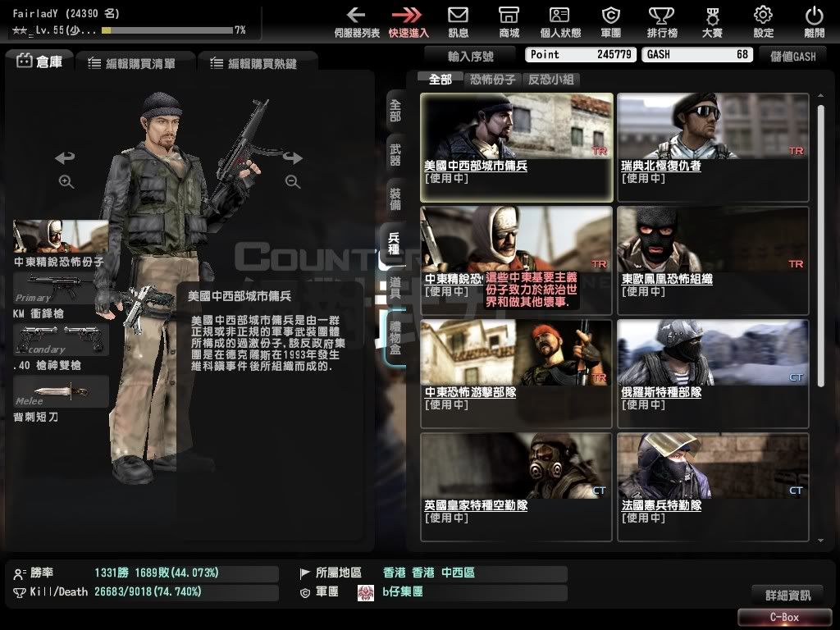840x630 pixels.
Task: Select 俄羅斯特種部隊 character card
Action: (713, 374)
